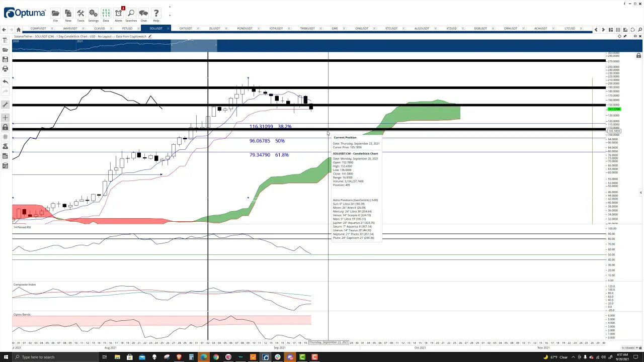The width and height of the screenshot is (644, 362).
Task: Click the 79.34790 61.8% retracement label
Action: click(x=269, y=155)
